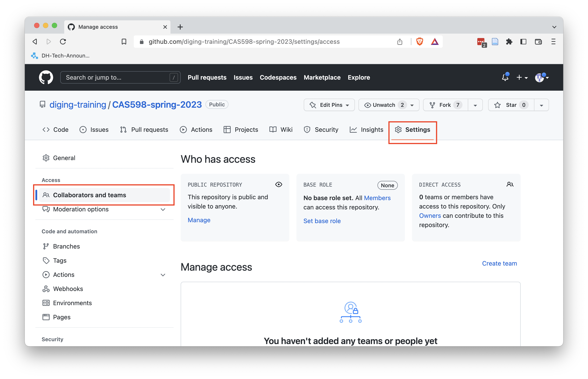Open Issues in top navigation
The width and height of the screenshot is (588, 379).
coord(243,77)
